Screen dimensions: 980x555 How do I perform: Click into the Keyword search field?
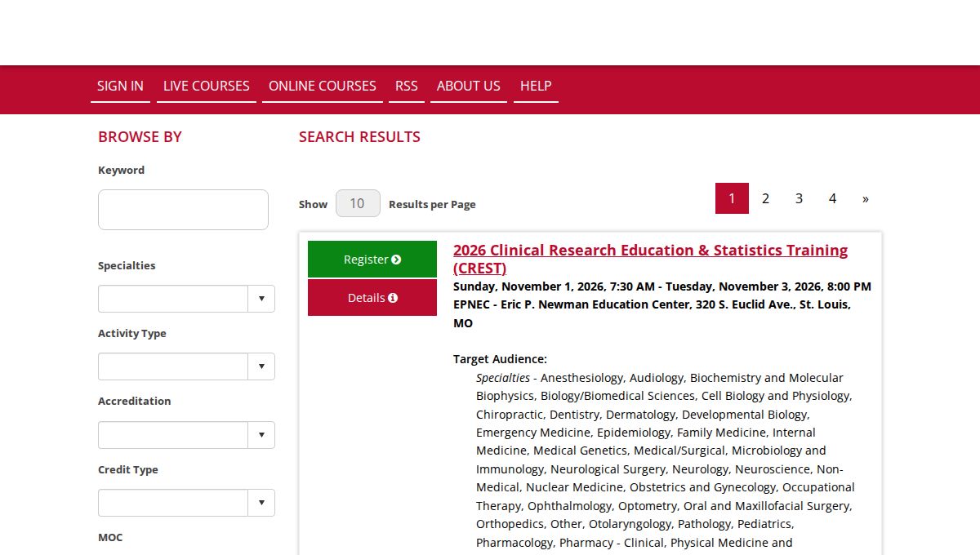pos(183,210)
